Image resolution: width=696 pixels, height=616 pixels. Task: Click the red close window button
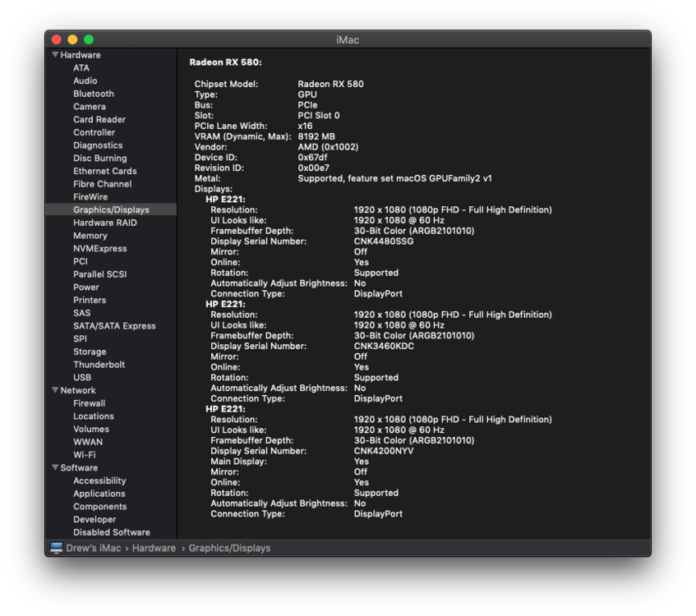tap(57, 39)
